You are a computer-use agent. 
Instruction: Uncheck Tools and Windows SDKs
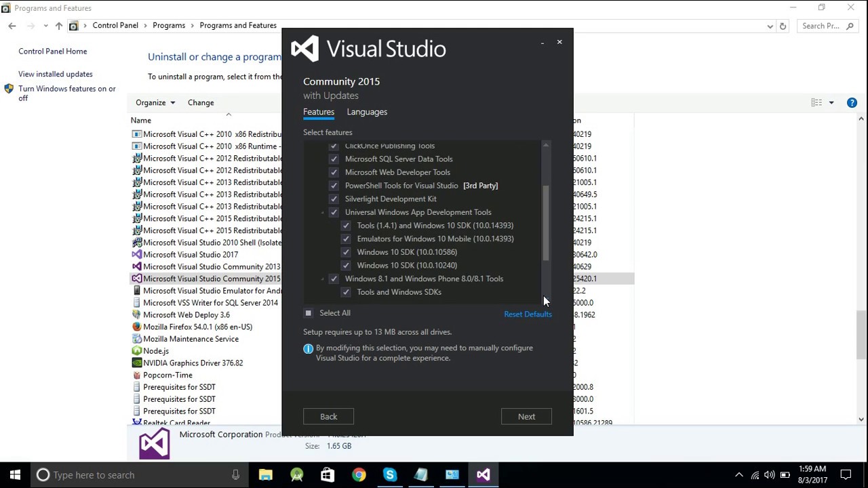tap(346, 292)
